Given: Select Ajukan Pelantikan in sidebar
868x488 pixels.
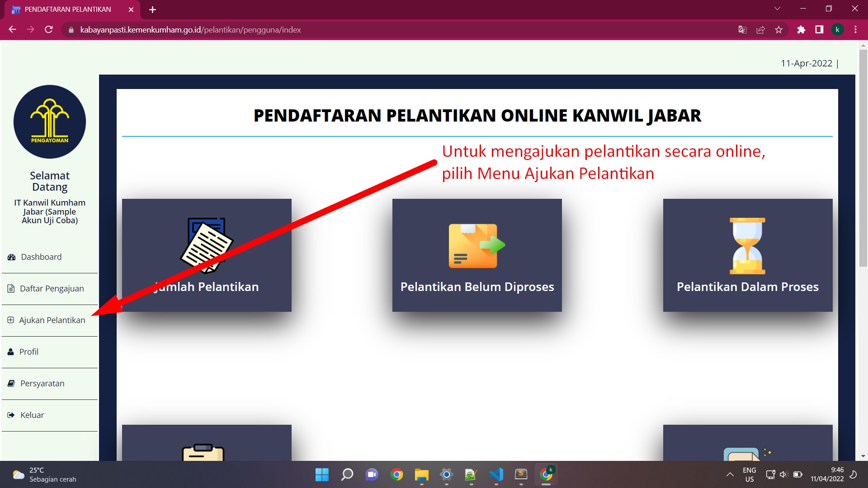Looking at the screenshot, I should pyautogui.click(x=52, y=320).
